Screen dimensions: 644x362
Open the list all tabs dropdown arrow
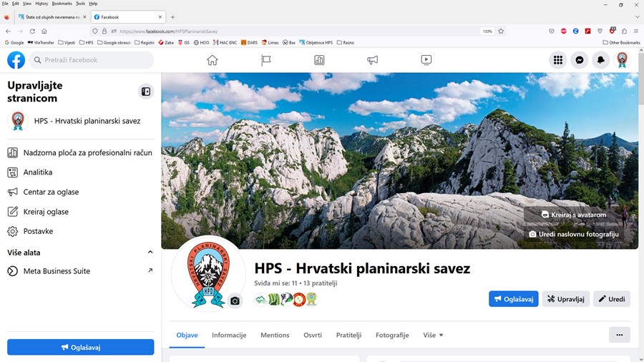click(x=637, y=17)
